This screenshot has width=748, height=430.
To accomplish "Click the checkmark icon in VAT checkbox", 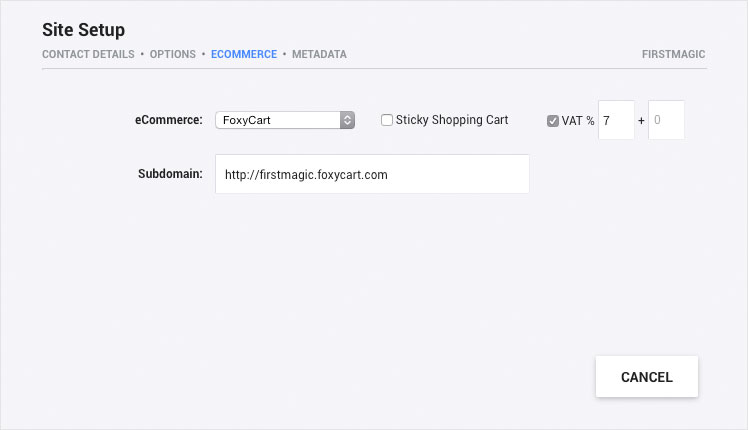I will [x=552, y=121].
